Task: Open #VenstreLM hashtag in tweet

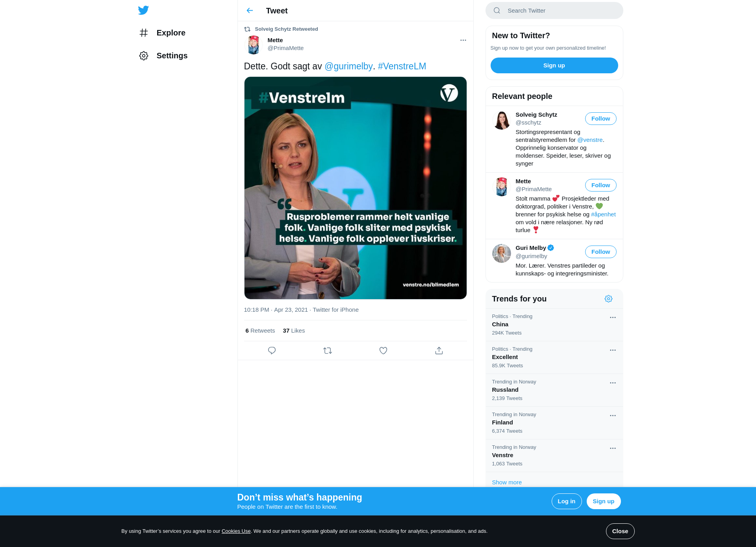Action: (x=402, y=66)
